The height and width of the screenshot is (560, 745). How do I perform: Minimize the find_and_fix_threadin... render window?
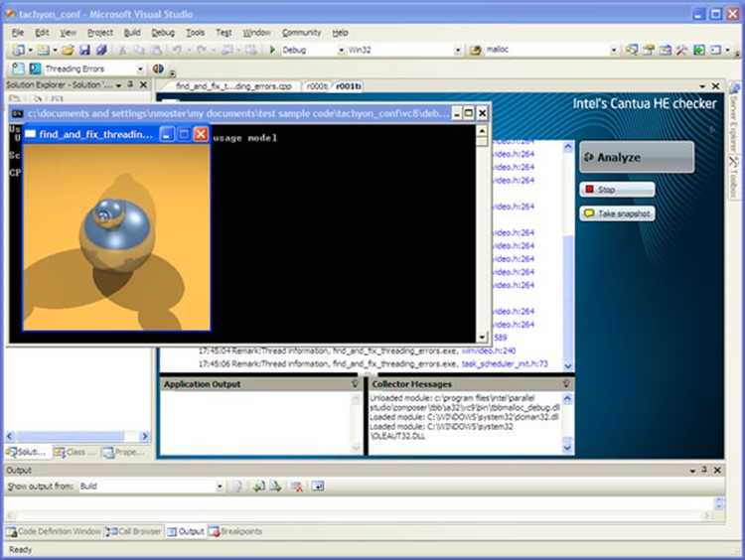tap(166, 134)
